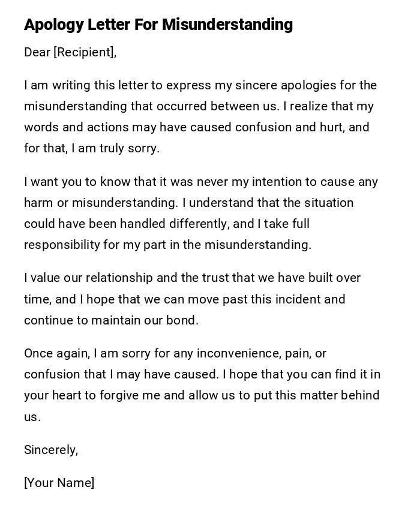Click the [Your Name] placeholder

tap(59, 483)
